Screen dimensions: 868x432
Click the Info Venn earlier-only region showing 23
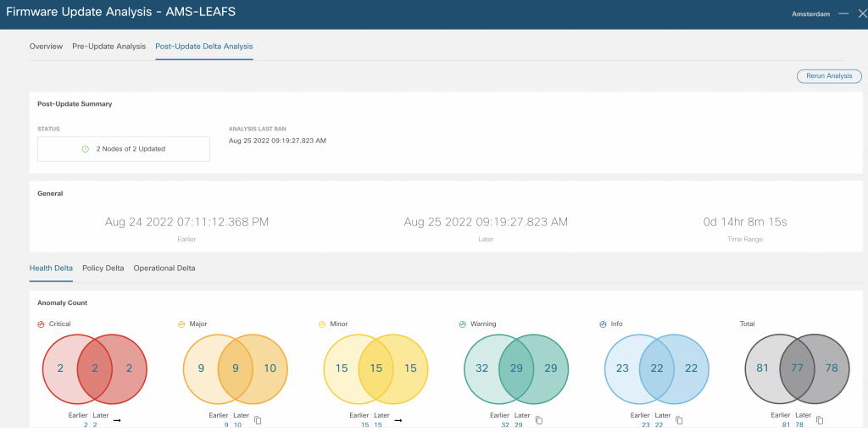(x=621, y=368)
